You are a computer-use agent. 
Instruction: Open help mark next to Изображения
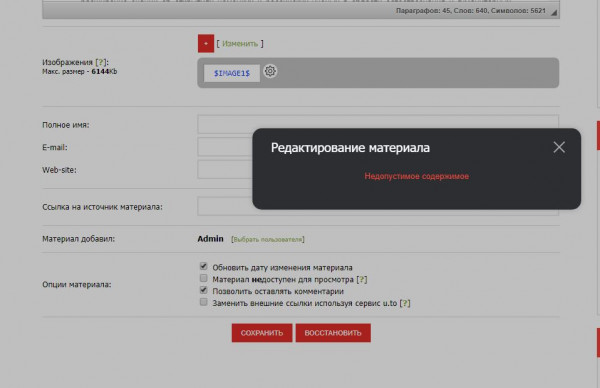[101, 62]
